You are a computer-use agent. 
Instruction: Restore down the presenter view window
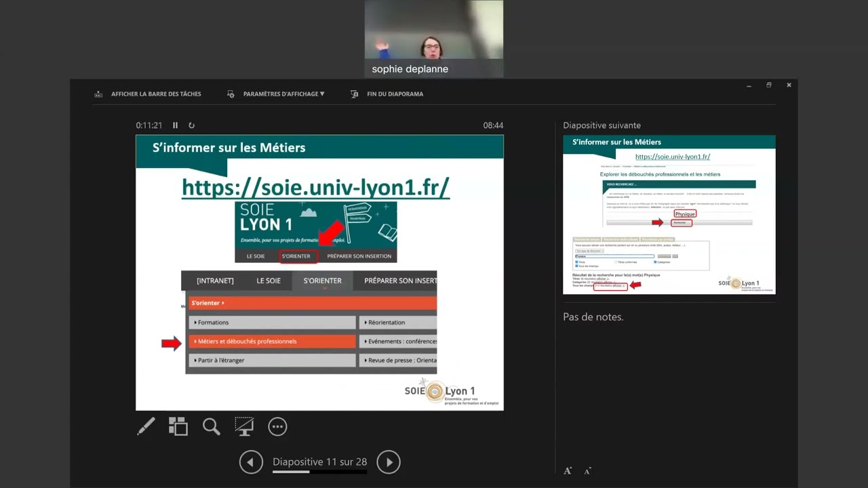(769, 85)
